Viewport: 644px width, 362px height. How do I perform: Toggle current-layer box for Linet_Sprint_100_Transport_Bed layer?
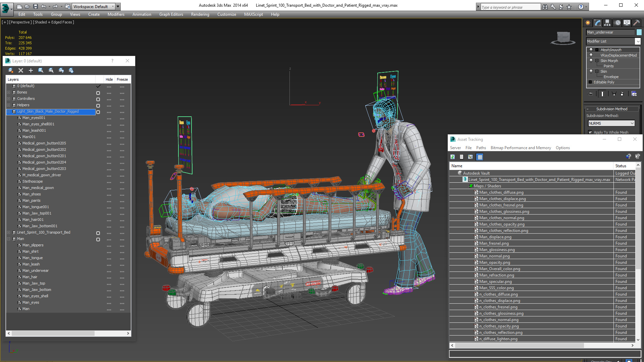pyautogui.click(x=98, y=233)
